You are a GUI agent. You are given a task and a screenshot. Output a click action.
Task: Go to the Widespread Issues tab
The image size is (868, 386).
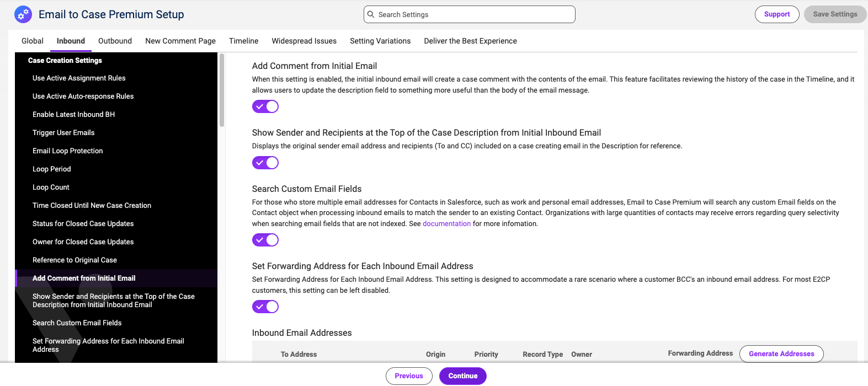304,41
